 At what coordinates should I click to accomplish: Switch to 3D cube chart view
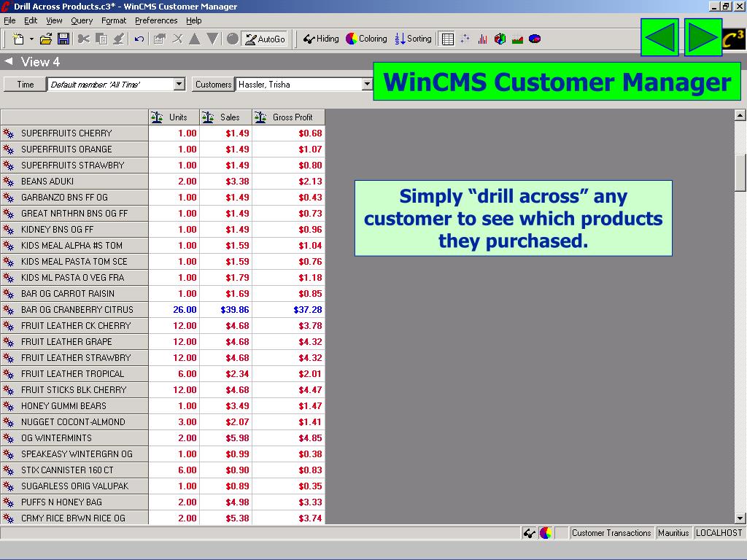pos(500,39)
